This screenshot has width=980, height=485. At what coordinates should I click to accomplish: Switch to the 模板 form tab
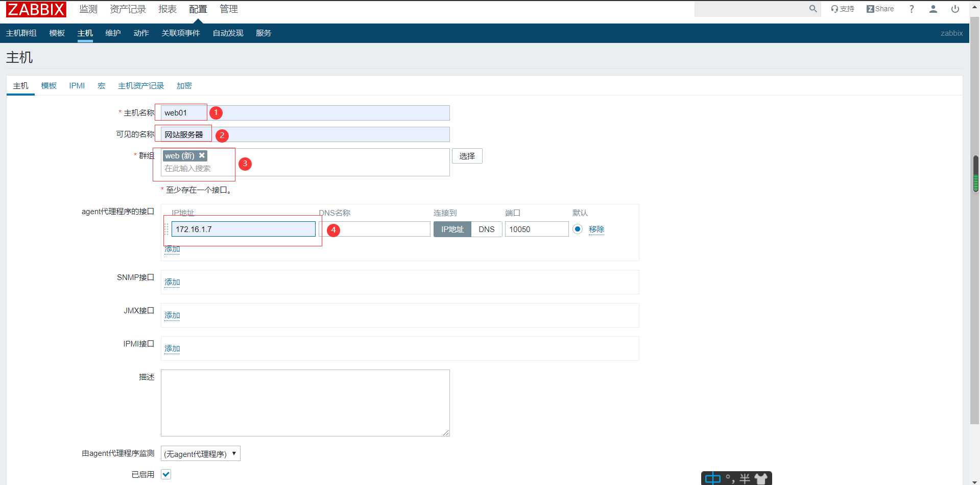49,86
